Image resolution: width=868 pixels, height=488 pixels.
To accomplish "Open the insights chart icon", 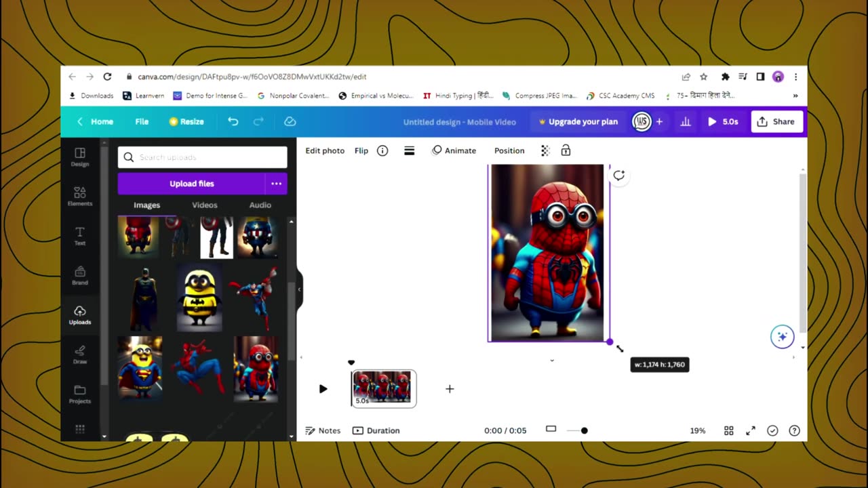I will coord(686,121).
